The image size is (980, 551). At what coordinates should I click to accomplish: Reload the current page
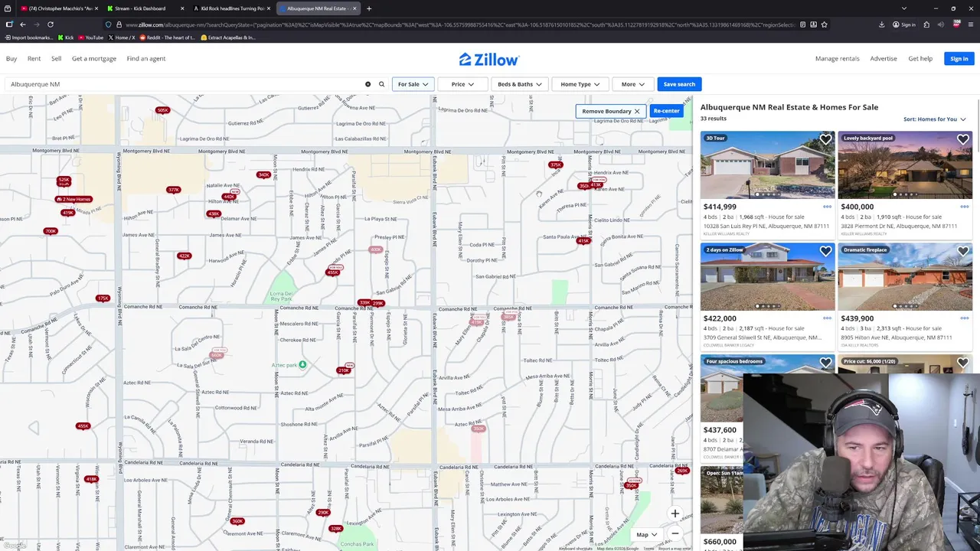coord(51,24)
